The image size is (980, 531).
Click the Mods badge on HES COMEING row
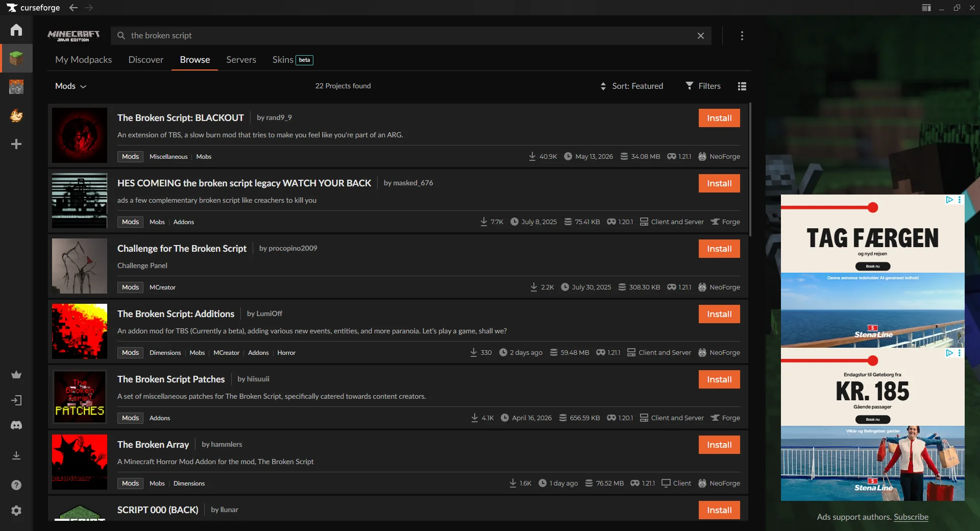[130, 222]
